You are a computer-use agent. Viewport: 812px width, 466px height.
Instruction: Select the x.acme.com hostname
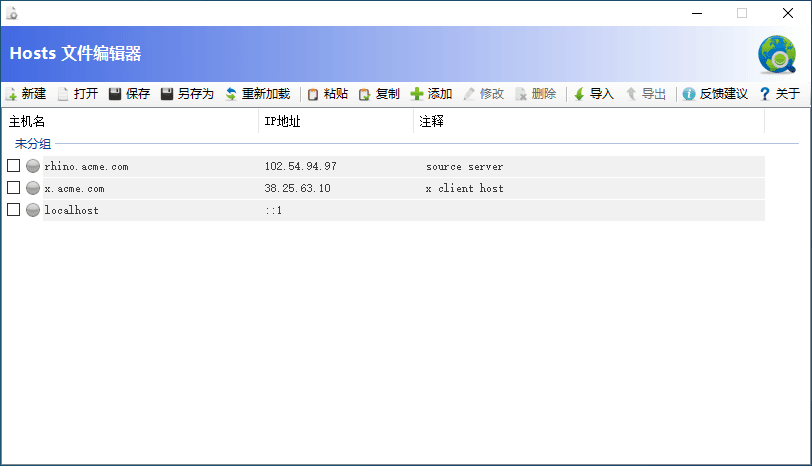(75, 188)
